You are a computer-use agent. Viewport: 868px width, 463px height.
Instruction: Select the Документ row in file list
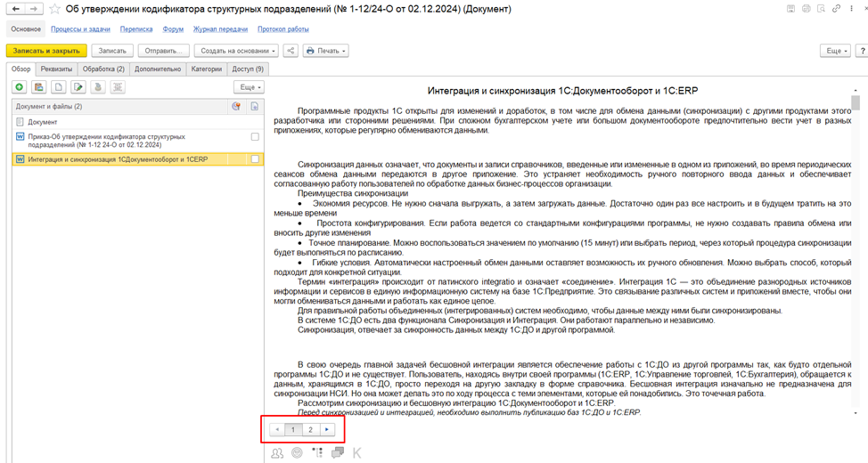pyautogui.click(x=138, y=122)
